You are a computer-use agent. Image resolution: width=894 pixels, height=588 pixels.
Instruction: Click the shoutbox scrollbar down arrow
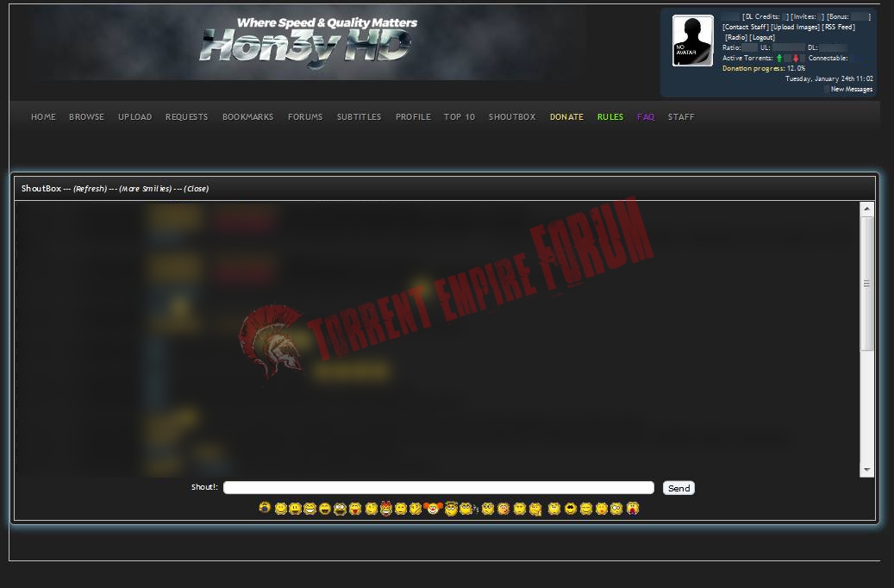point(866,470)
